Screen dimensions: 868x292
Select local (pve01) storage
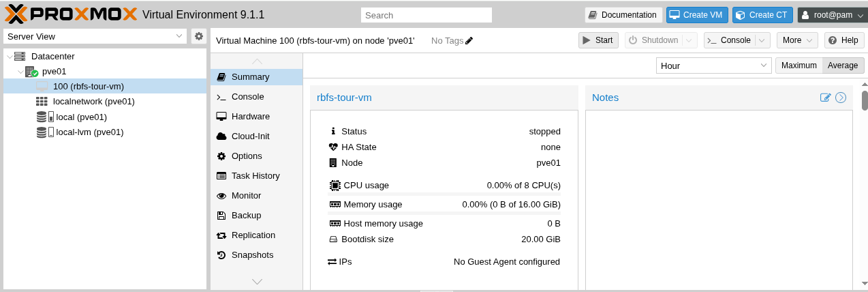pos(81,117)
